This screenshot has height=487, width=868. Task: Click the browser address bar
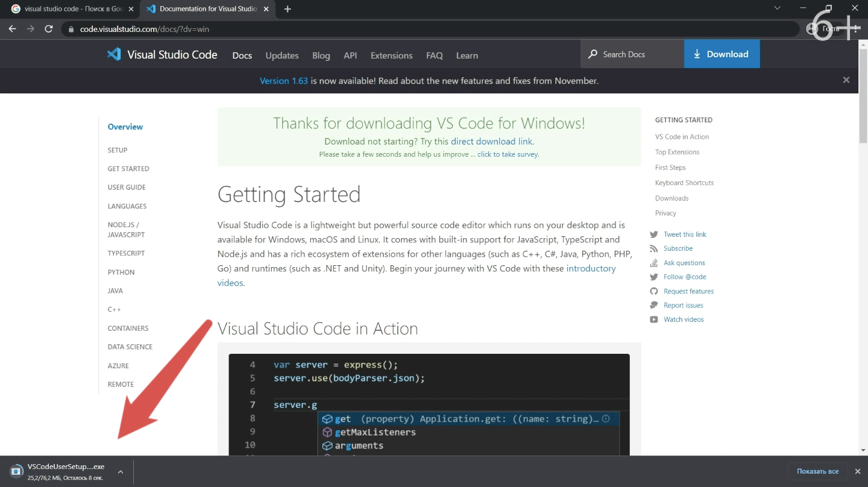(431, 29)
